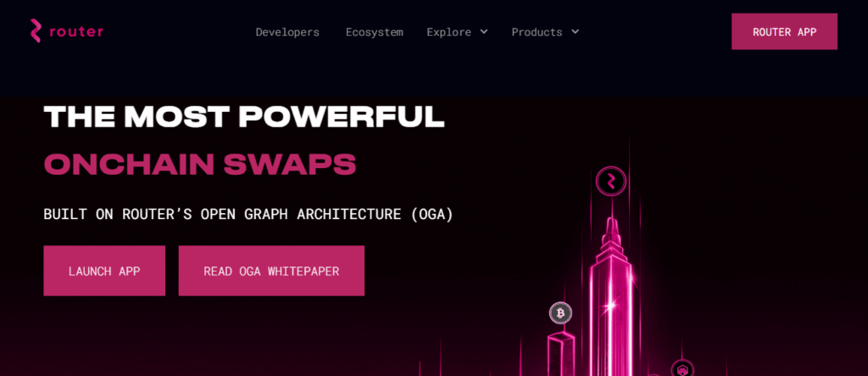Click the Router logo icon in header

[x=36, y=31]
